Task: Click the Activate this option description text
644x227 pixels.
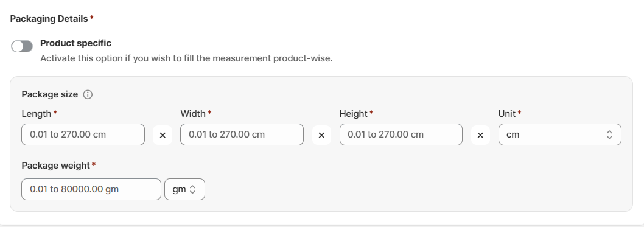Action: click(x=186, y=58)
